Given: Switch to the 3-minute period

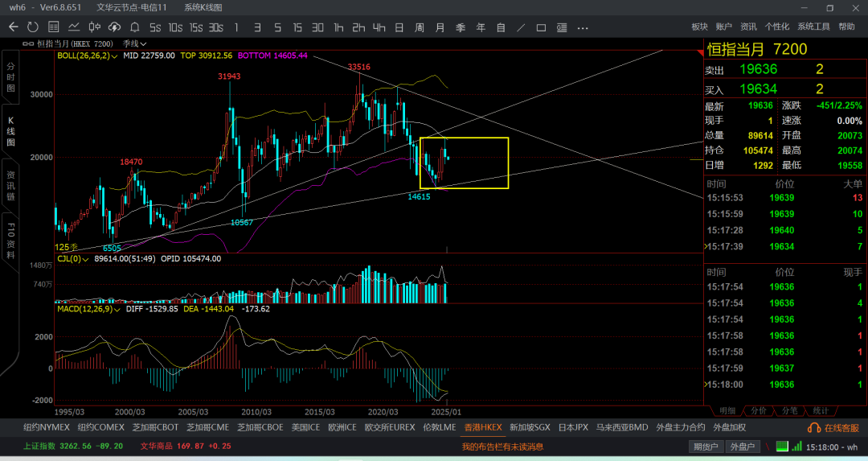Looking at the screenshot, I should point(257,27).
